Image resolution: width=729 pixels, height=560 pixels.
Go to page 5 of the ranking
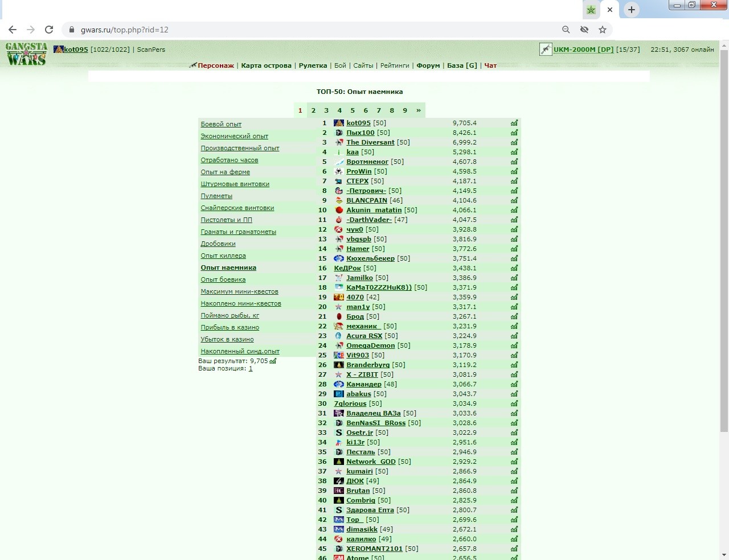click(x=353, y=110)
